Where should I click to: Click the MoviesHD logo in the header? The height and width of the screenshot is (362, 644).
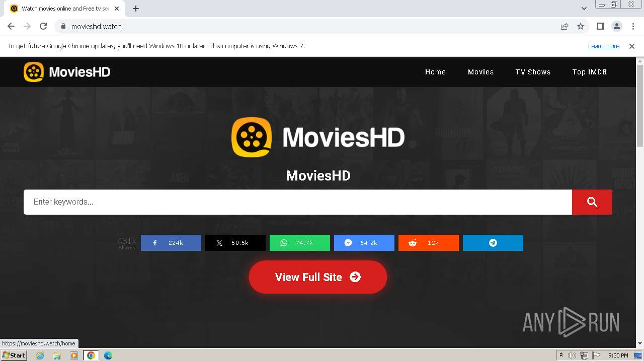[x=67, y=72]
